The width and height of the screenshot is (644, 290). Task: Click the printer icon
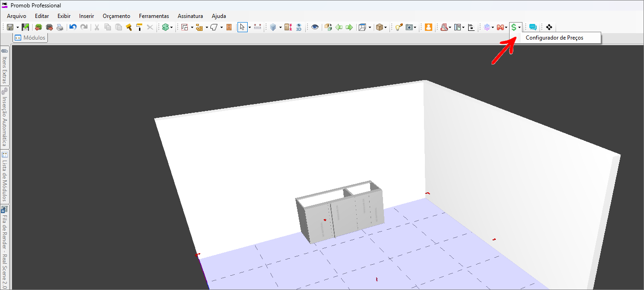(60, 27)
